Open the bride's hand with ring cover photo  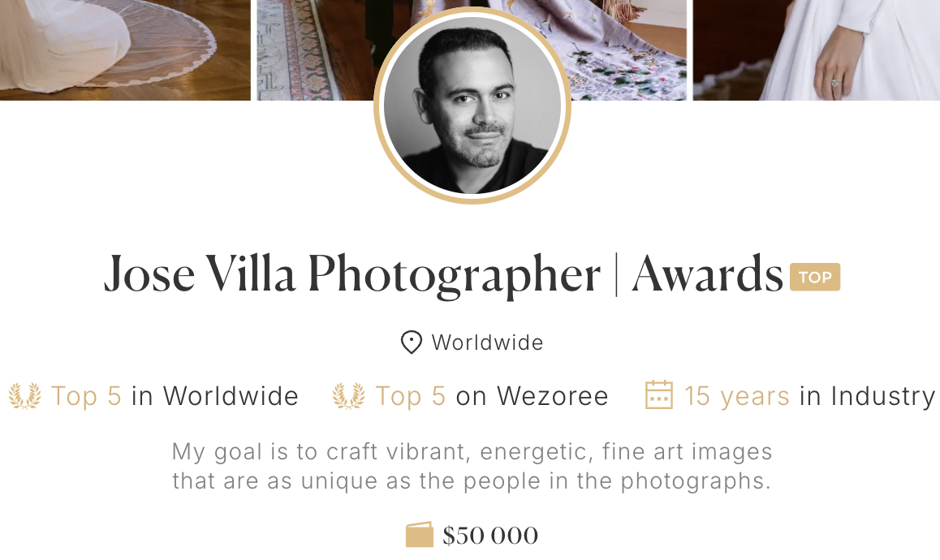point(816,49)
